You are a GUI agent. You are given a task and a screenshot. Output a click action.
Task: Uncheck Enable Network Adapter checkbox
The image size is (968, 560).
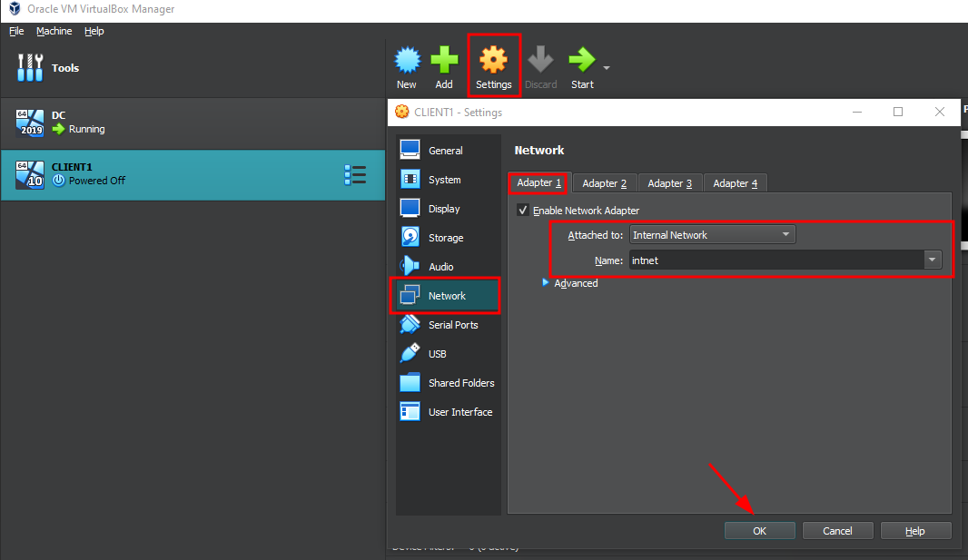coord(523,211)
